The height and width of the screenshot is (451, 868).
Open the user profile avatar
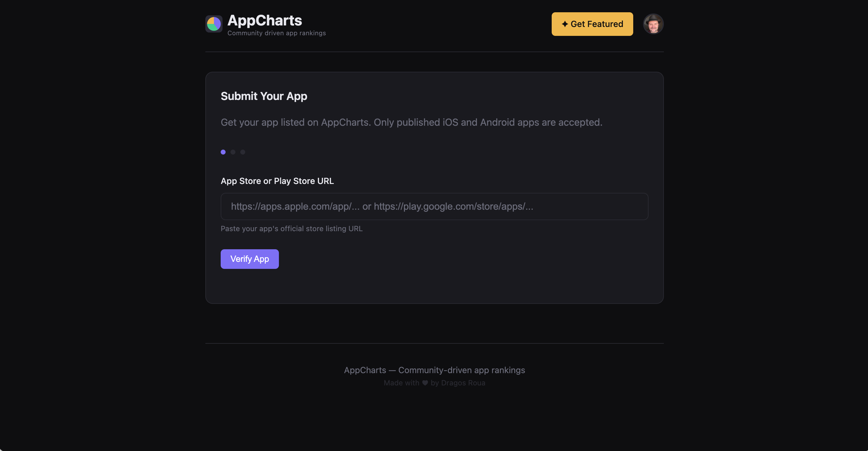coord(653,24)
